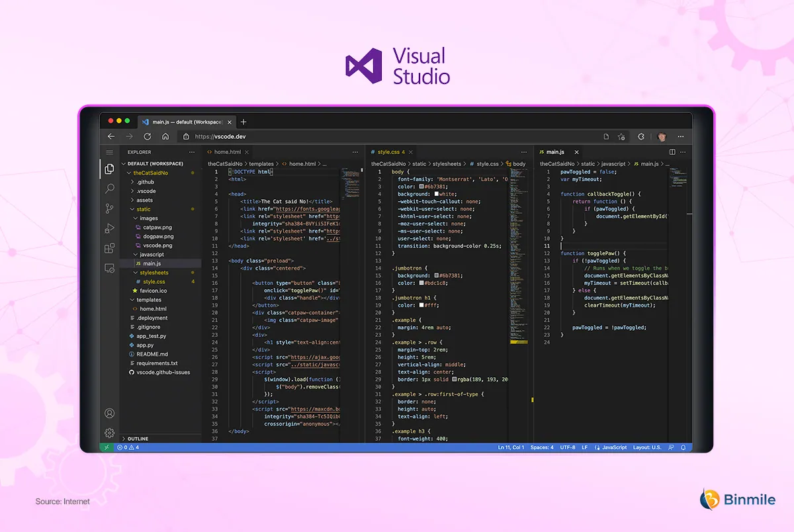Open the hamburger application menu

(x=109, y=152)
